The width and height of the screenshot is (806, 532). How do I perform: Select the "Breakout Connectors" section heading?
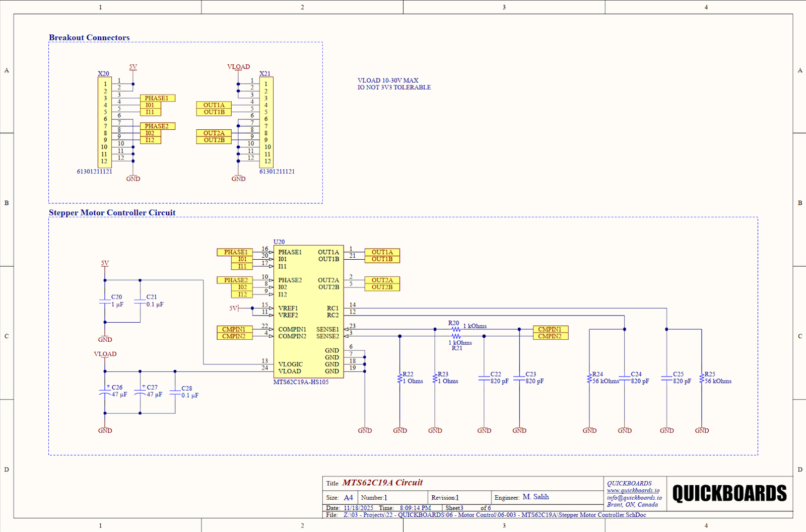89,38
